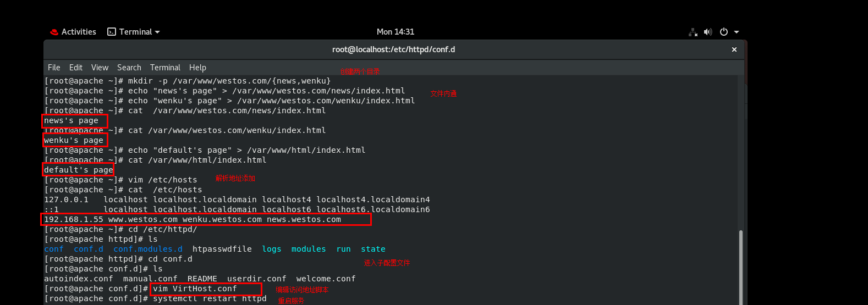The width and height of the screenshot is (868, 305).
Task: Click the 192.168.1.55 www.westos.com line
Action: [x=193, y=219]
